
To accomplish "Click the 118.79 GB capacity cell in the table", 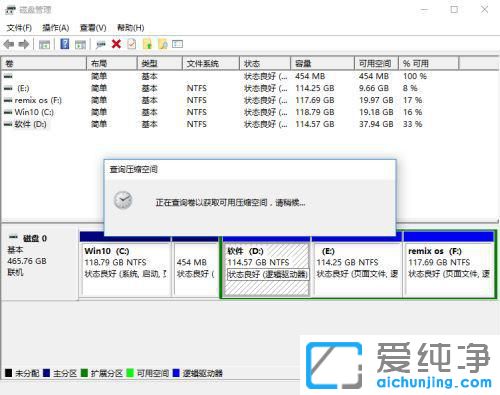I will pos(315,112).
